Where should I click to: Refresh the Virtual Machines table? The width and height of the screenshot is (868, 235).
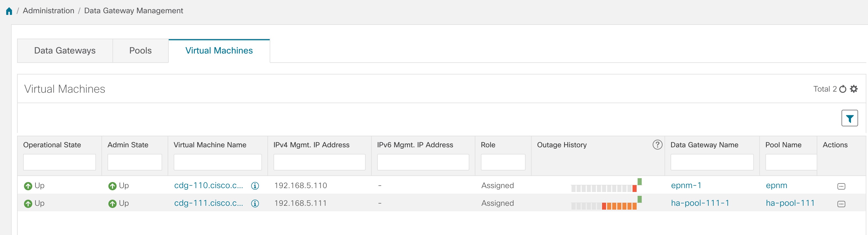[843, 89]
